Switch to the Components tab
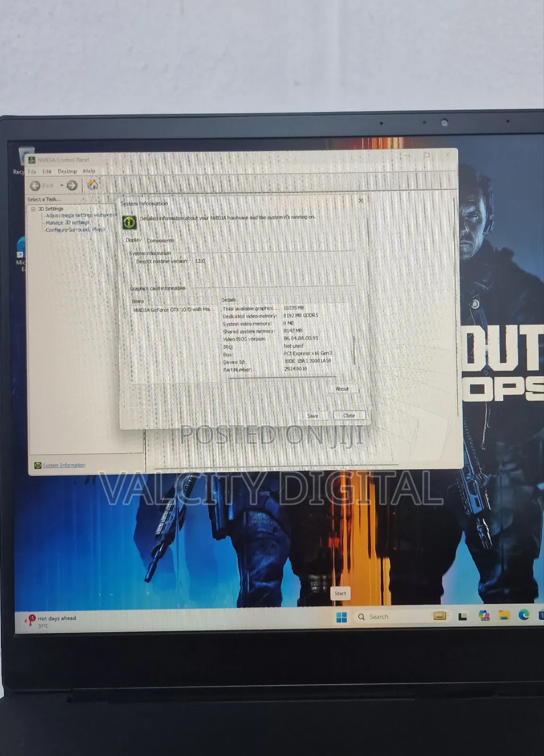Viewport: 544px width, 756px height. 160,241
